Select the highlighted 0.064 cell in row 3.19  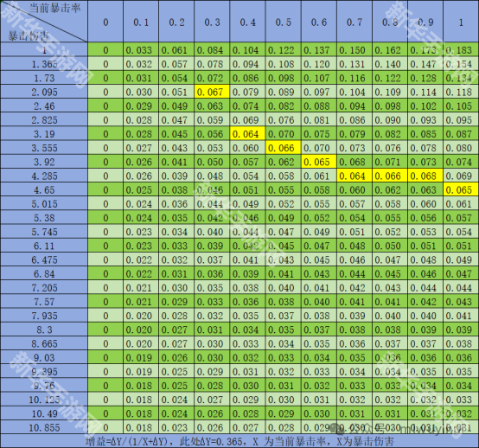tap(247, 133)
